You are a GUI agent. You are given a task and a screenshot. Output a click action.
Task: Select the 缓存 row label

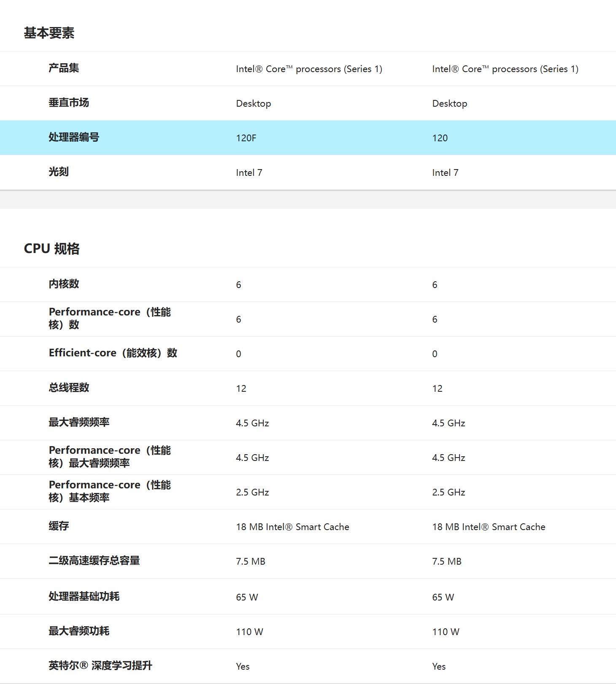click(x=59, y=526)
